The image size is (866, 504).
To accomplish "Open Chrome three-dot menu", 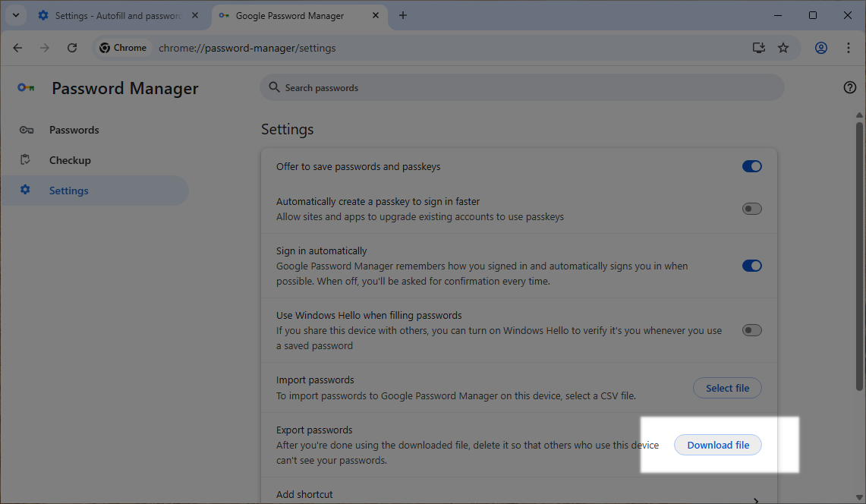I will 849,48.
